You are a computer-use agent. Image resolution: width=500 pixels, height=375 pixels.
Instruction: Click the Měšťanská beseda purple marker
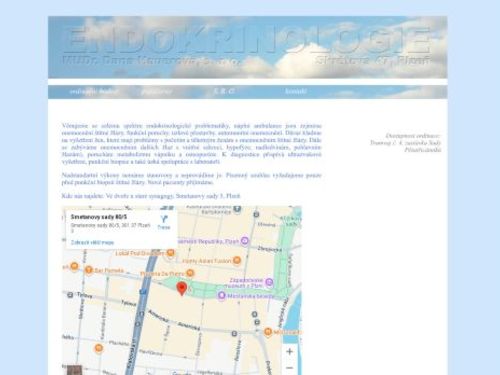tap(222, 295)
